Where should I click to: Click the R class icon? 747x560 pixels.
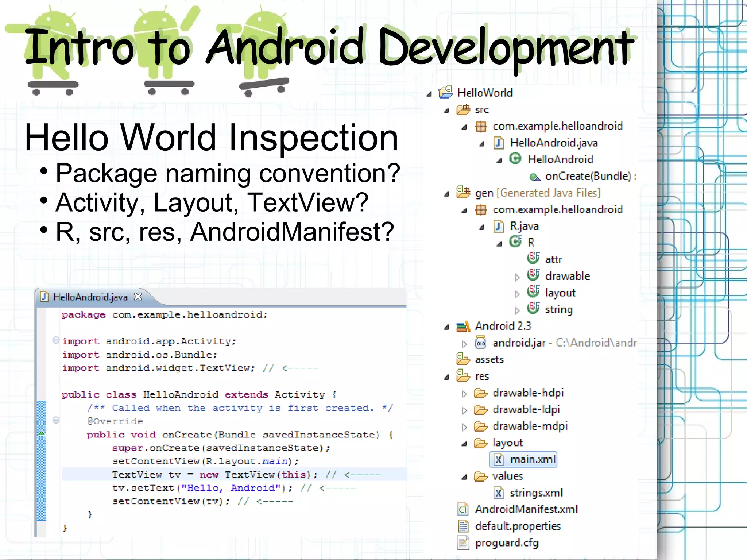click(516, 242)
